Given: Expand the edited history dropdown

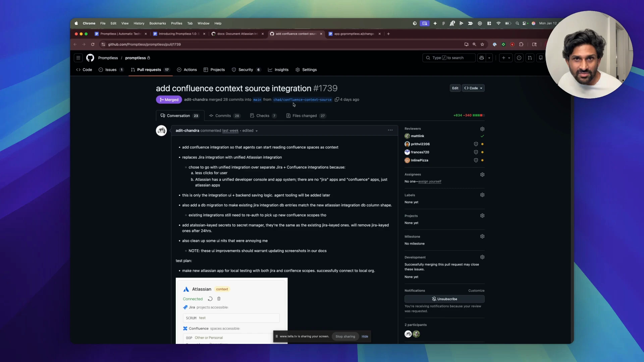Looking at the screenshot, I should pyautogui.click(x=257, y=131).
